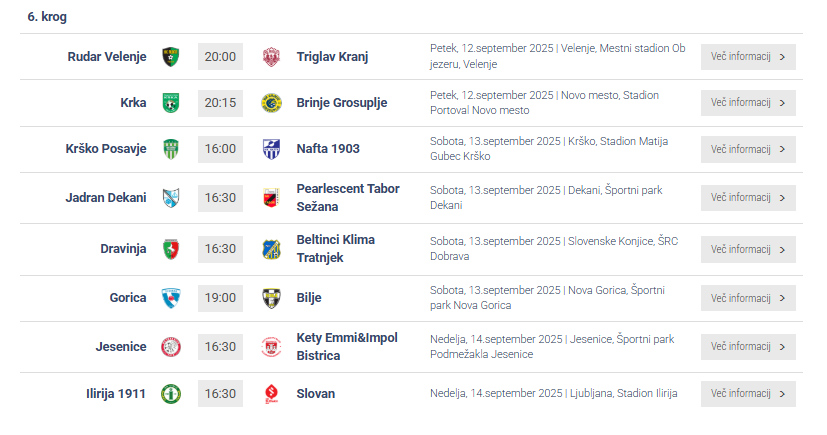Open Več informacij for Krka match
Viewport: 827px width, 435px height.
click(748, 103)
